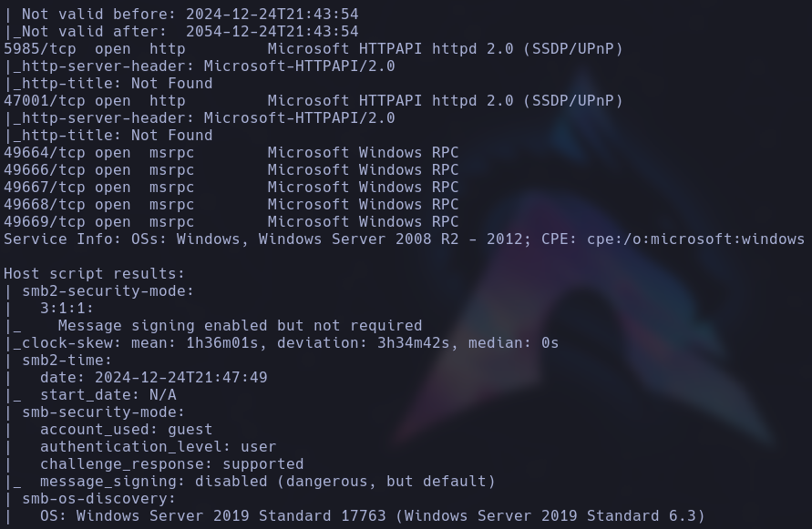Click the "Host script results:" heading
The height and width of the screenshot is (529, 812).
94,273
